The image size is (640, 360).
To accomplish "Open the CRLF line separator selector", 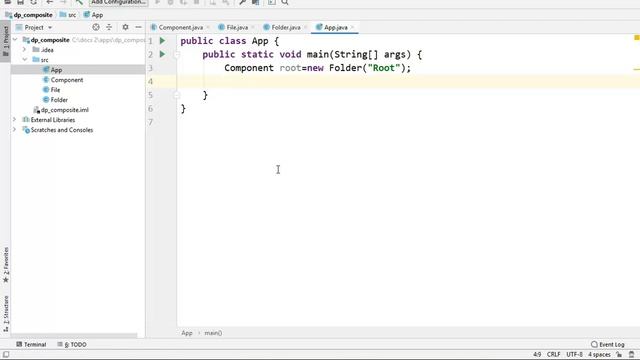I will (x=553, y=355).
